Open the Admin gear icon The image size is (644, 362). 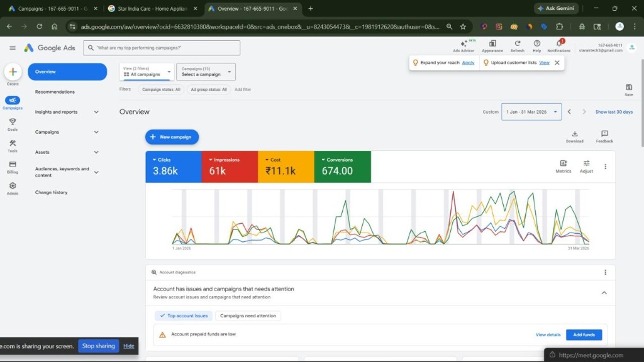[13, 186]
